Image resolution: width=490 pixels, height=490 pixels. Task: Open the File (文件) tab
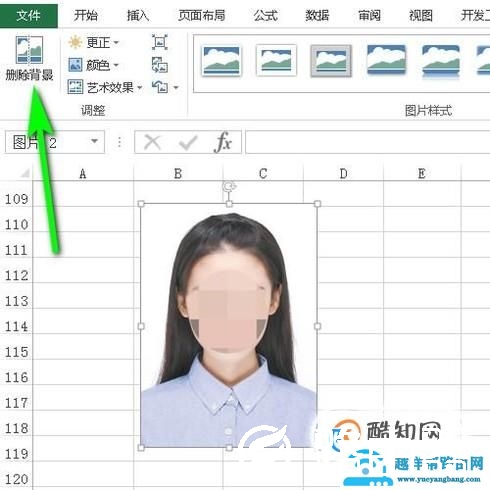click(x=28, y=15)
